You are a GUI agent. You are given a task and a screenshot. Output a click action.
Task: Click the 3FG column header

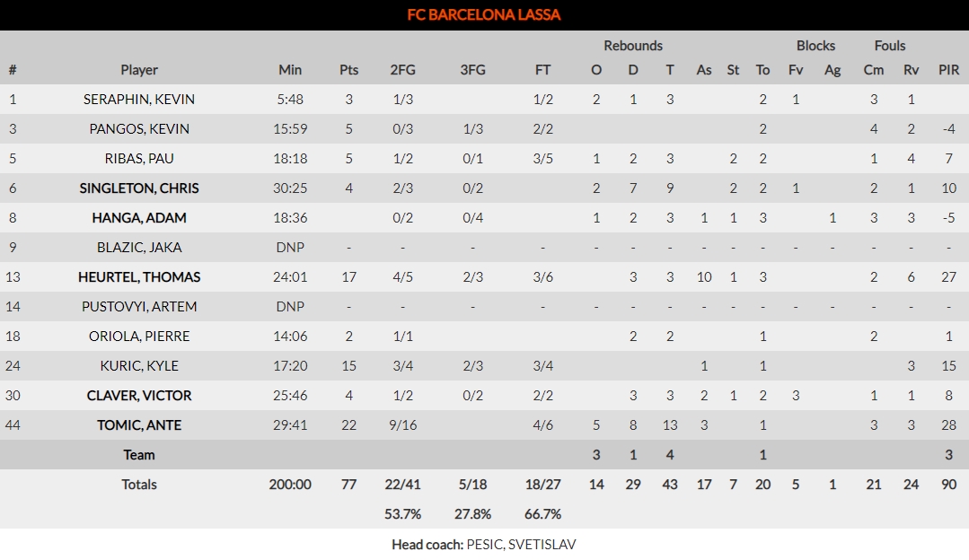472,70
